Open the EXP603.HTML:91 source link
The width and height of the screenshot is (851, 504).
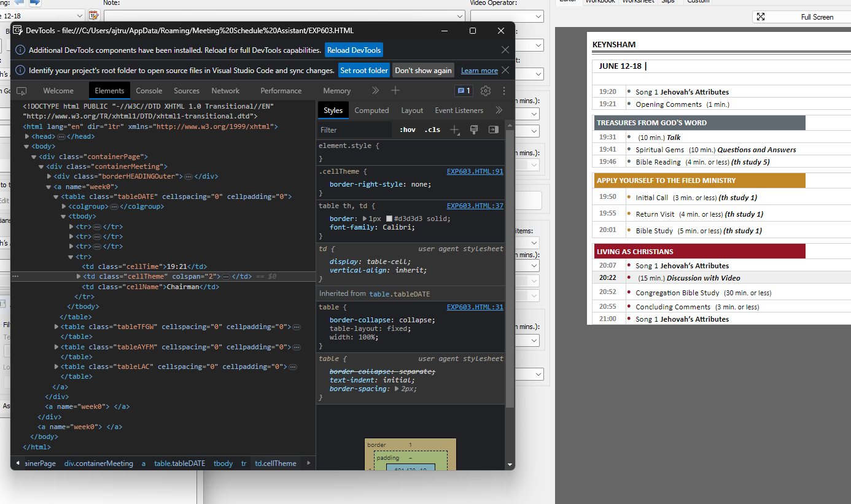[x=475, y=171]
